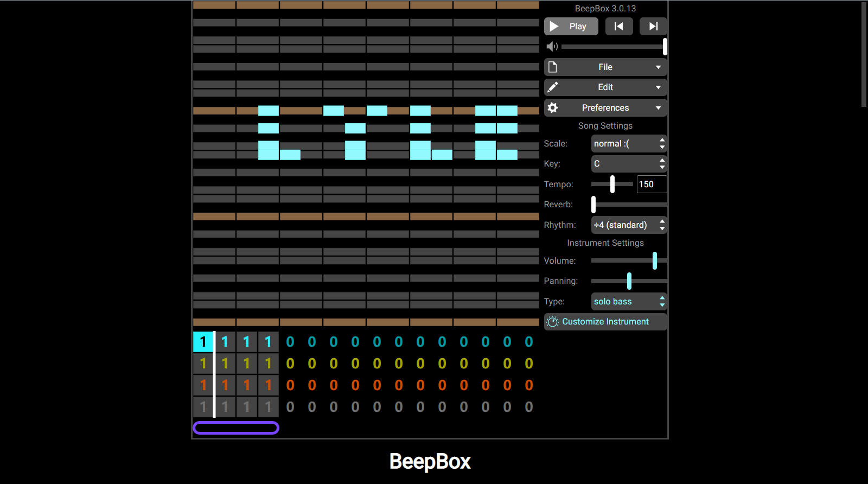Click the Panning slider
Screen dimensions: 868x484
coord(629,281)
